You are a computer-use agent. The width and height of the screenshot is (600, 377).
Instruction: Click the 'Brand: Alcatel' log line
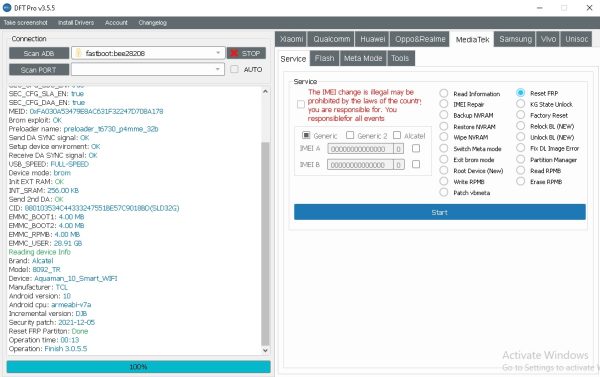(31, 261)
